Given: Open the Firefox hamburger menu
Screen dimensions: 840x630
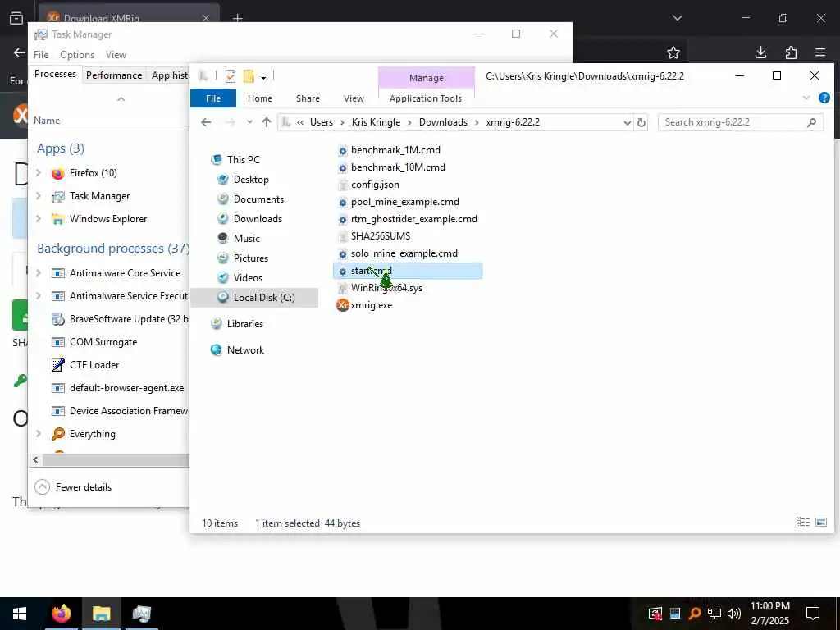Looking at the screenshot, I should [820, 52].
